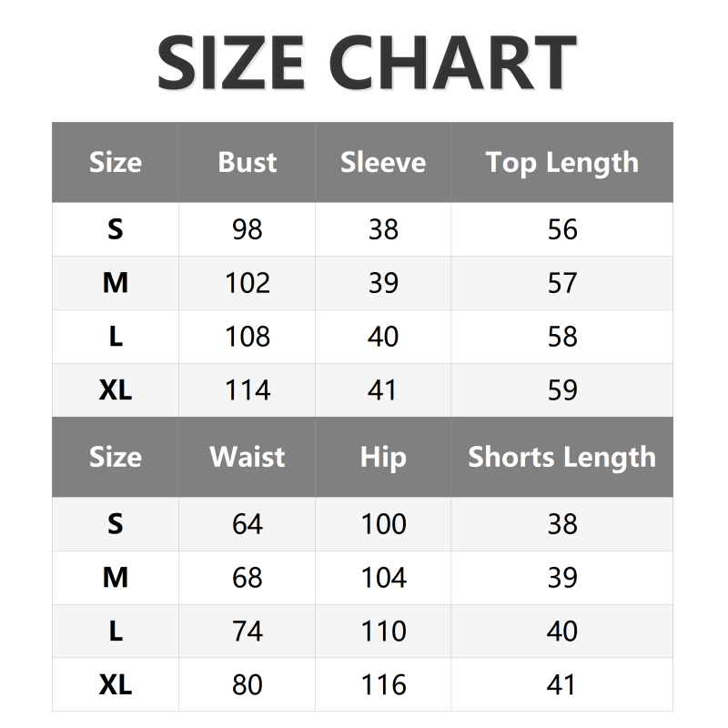
Task: Click the top length value 59
Action: 562,390
